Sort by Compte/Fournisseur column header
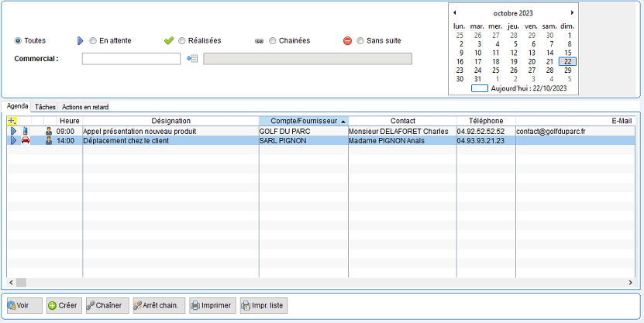Viewport: 644px width, 323px height. click(x=303, y=121)
